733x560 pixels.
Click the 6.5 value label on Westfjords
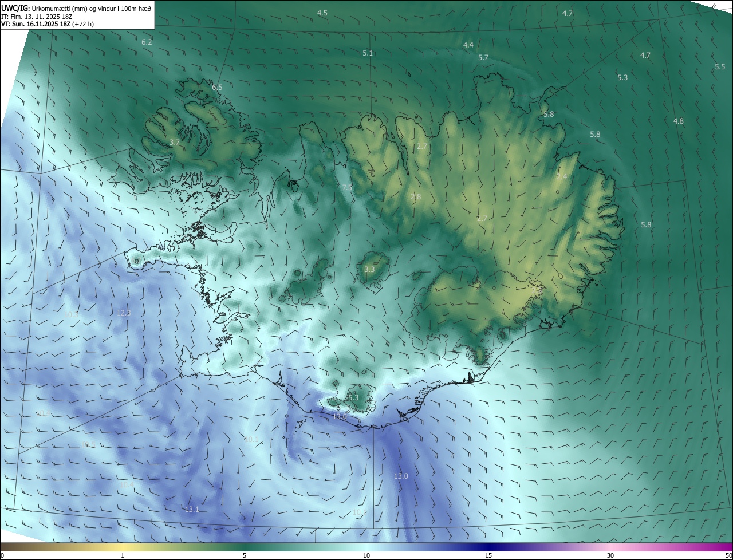coord(217,87)
